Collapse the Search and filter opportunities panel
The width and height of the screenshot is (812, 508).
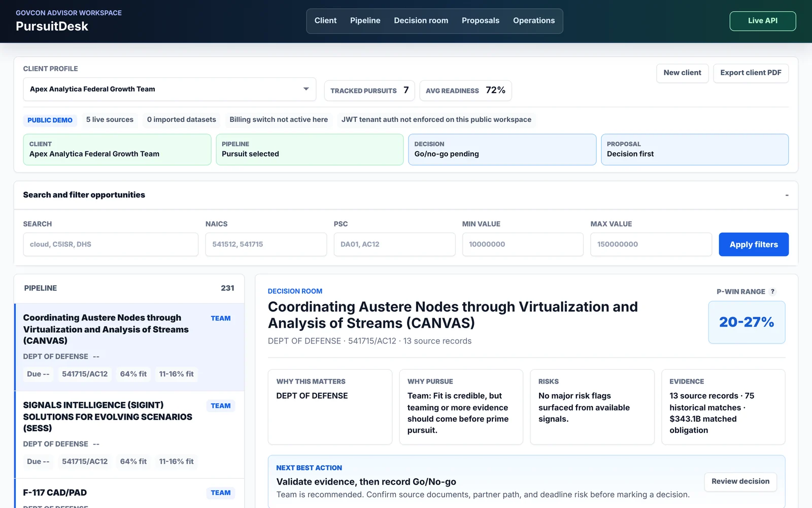(787, 195)
